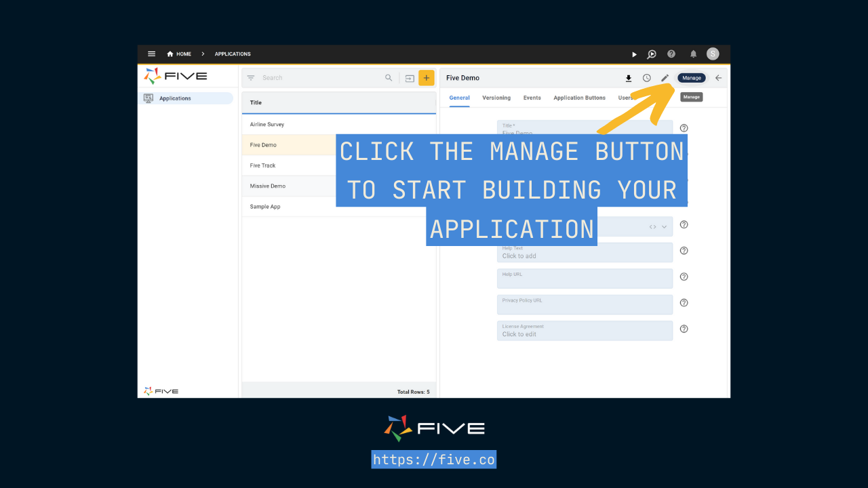Open the hamburger navigation menu

[x=151, y=54]
